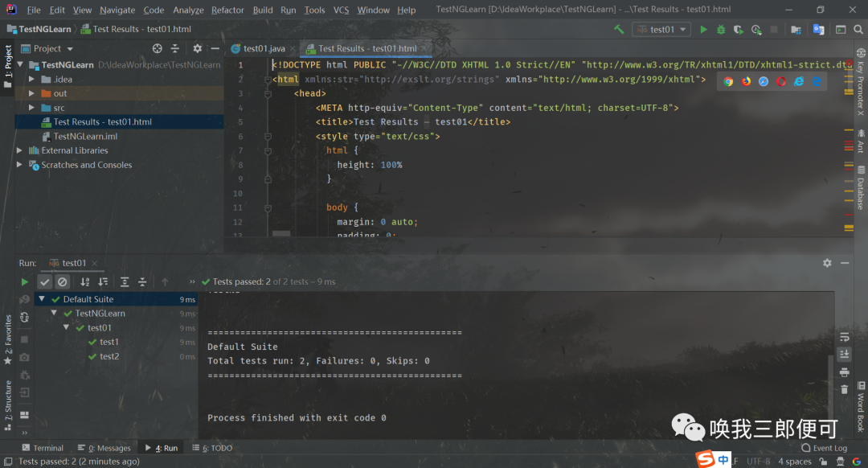868x468 pixels.
Task: Click the profiler run icon with clock
Action: pyautogui.click(x=756, y=30)
